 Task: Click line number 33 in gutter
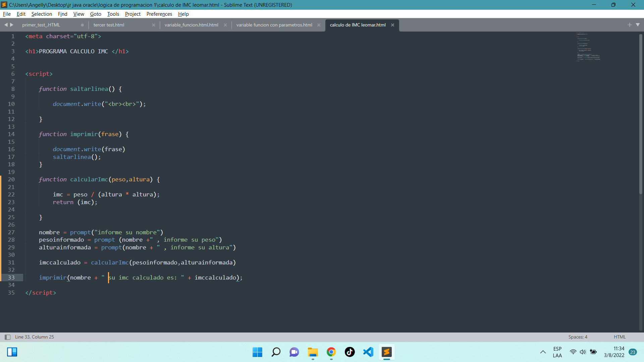(x=11, y=278)
